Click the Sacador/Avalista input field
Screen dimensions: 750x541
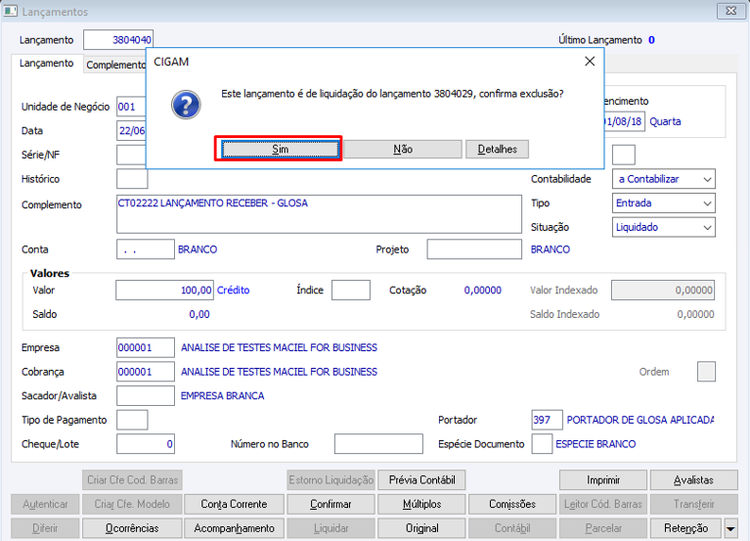click(145, 396)
